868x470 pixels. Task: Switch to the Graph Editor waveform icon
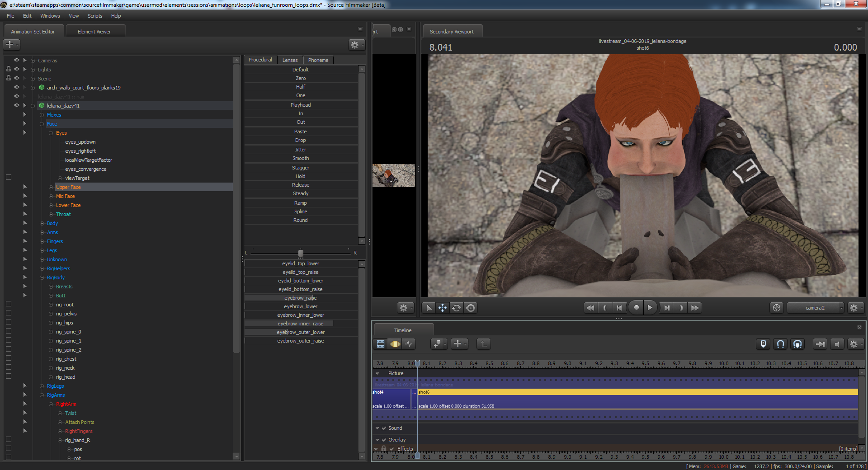coord(409,344)
